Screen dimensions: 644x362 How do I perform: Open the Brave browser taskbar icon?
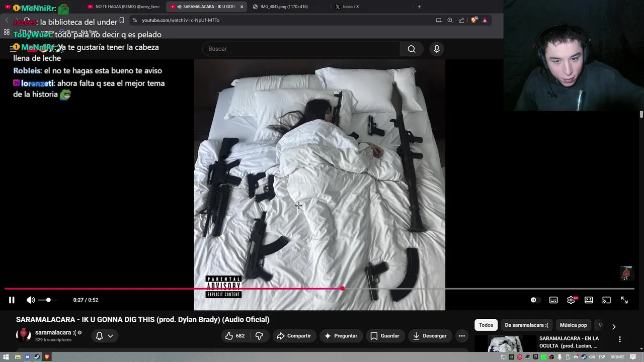47,357
